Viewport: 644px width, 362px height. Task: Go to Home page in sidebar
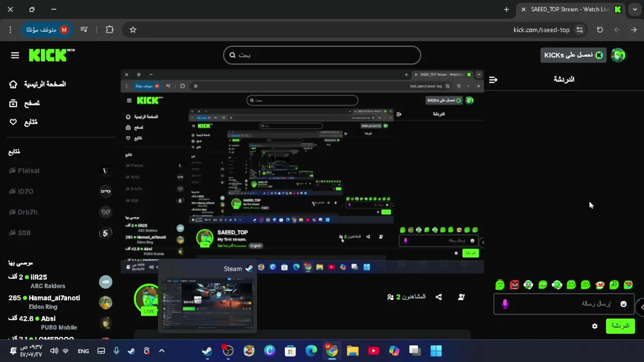38,84
